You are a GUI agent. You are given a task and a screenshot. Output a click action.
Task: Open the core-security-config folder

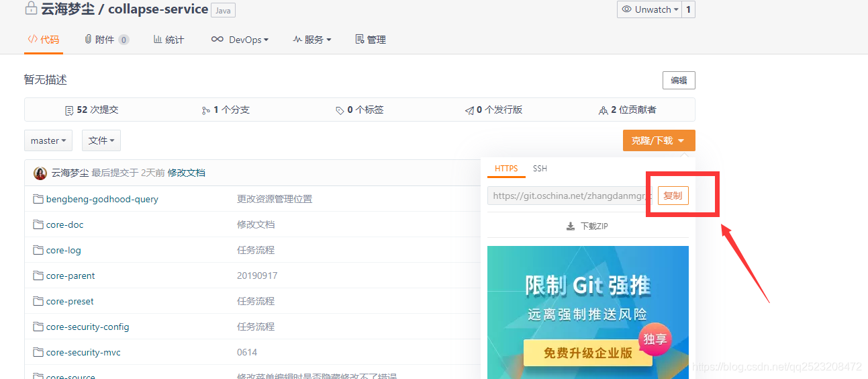pyautogui.click(x=87, y=327)
